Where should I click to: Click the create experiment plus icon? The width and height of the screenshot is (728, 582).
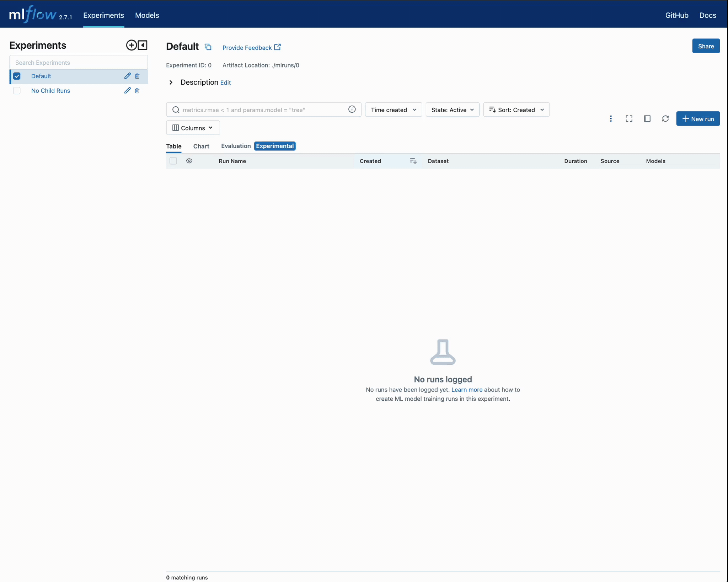131,45
